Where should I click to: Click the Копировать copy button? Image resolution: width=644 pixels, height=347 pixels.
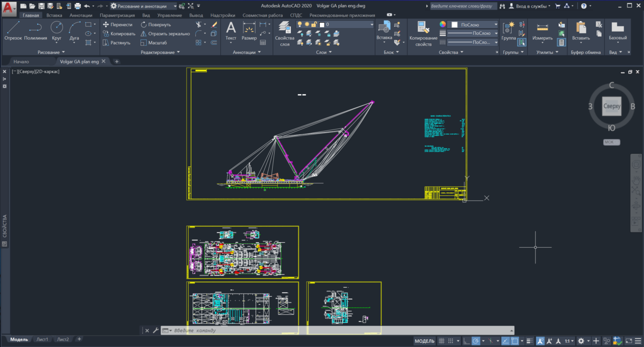click(119, 33)
